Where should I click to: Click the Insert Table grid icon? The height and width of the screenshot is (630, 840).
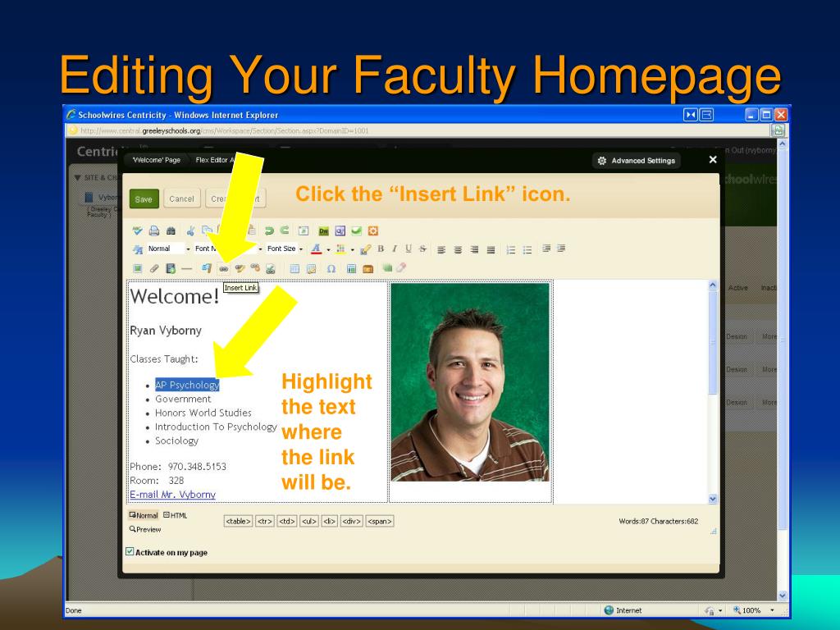[x=294, y=268]
